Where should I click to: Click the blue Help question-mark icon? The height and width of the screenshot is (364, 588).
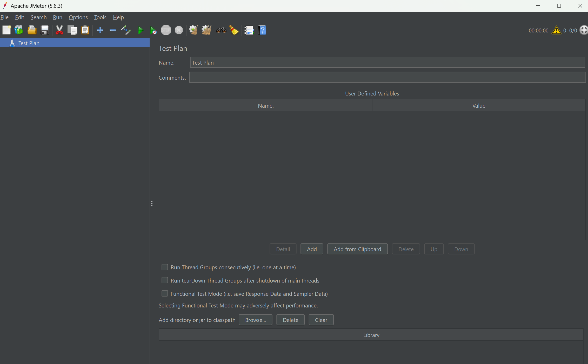pyautogui.click(x=262, y=30)
